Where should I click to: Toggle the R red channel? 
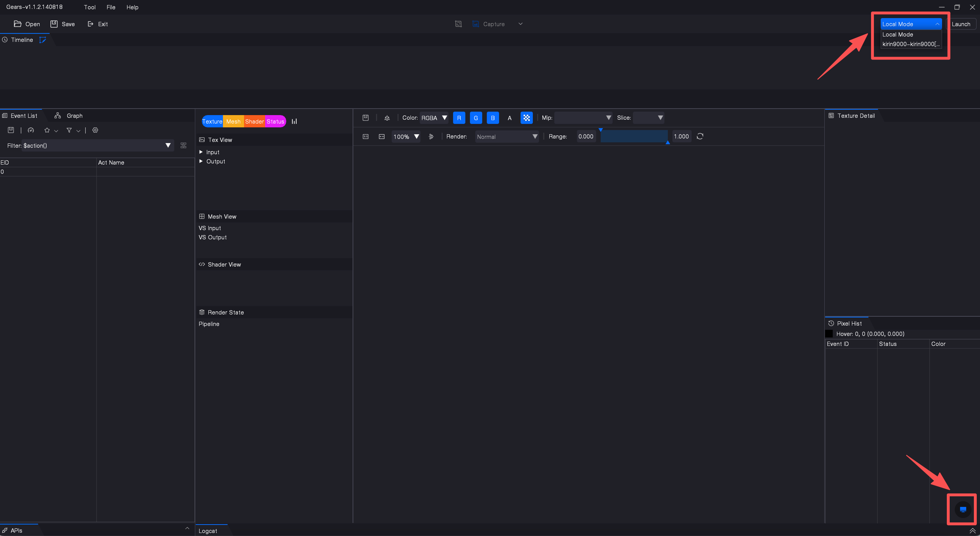459,118
